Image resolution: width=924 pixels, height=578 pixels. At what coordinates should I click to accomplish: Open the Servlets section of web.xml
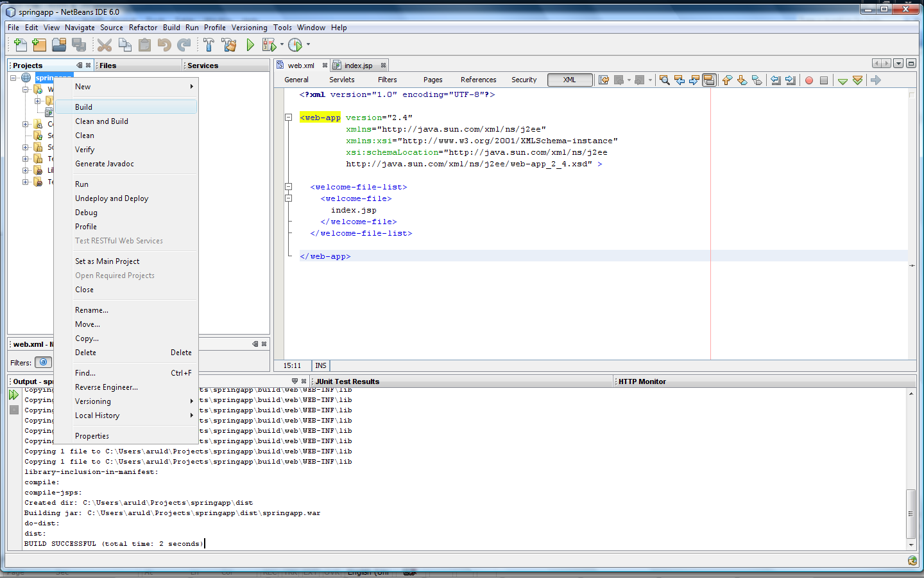click(341, 80)
